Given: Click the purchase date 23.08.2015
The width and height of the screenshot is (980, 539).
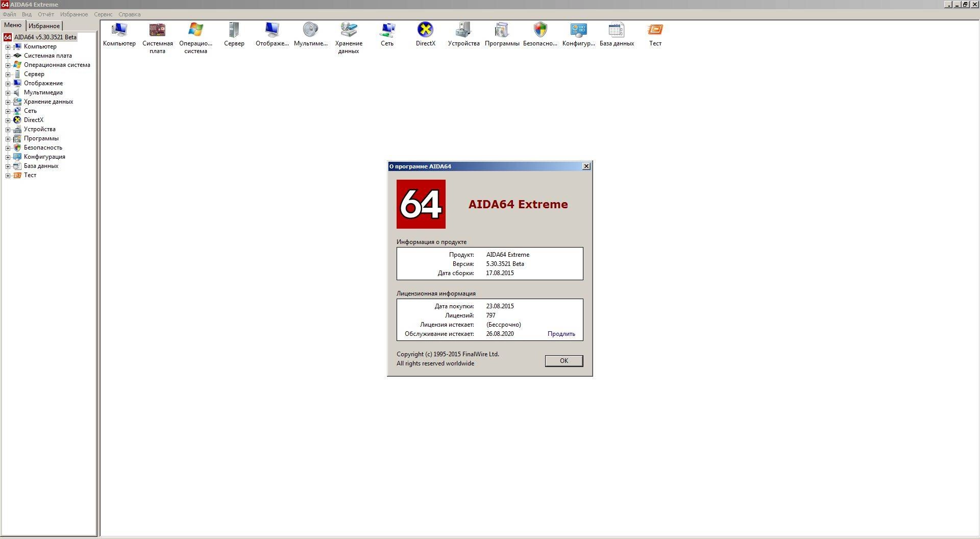Looking at the screenshot, I should point(500,306).
